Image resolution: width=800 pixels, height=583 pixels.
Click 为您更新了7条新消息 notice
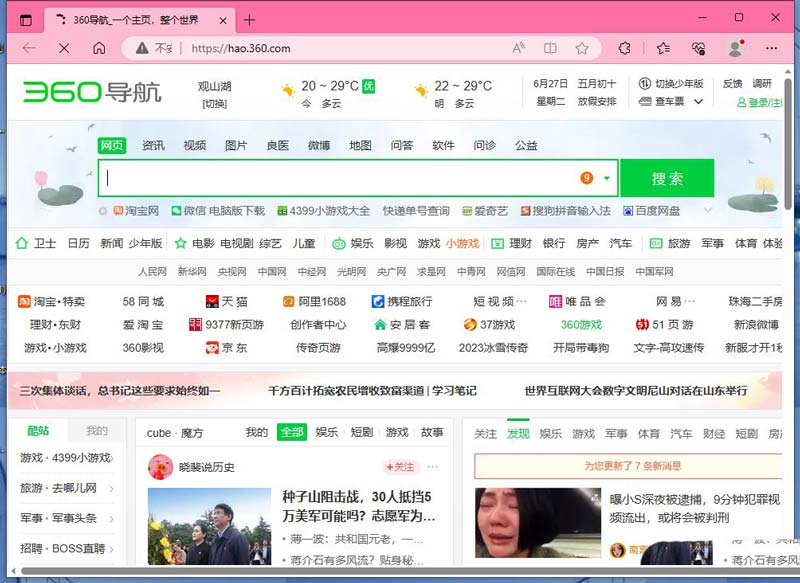pyautogui.click(x=628, y=466)
